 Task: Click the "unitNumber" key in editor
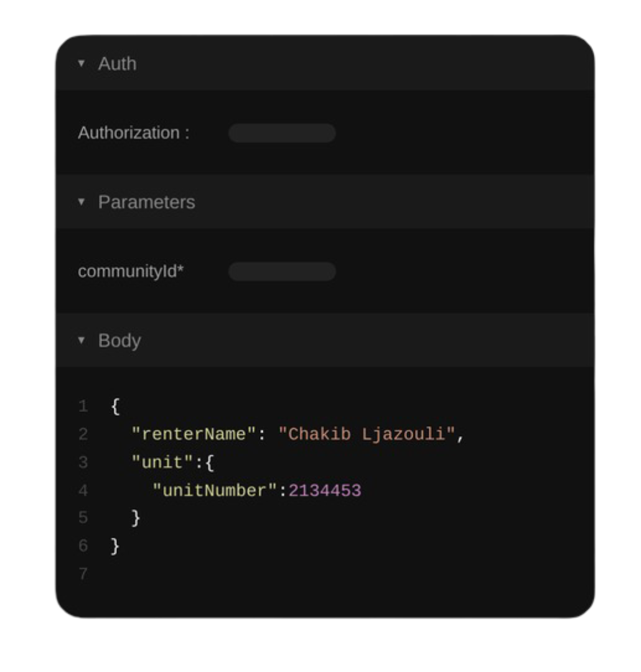coord(215,491)
